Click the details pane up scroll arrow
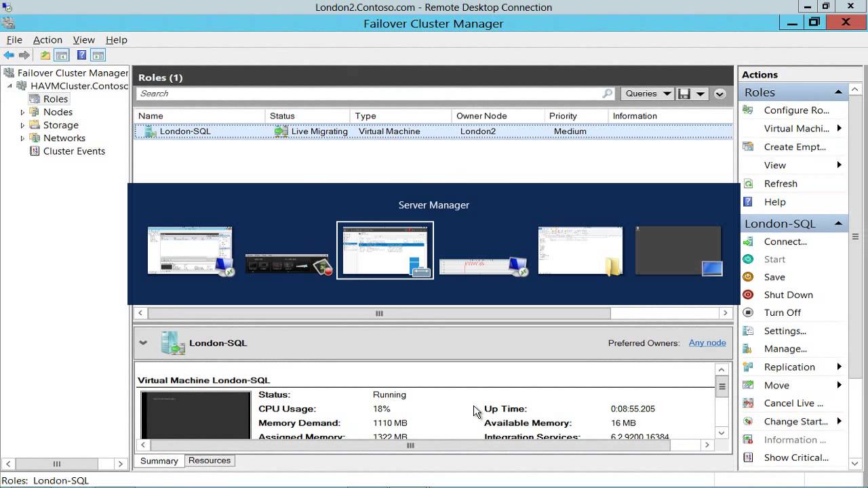This screenshot has height=488, width=868. tap(722, 370)
